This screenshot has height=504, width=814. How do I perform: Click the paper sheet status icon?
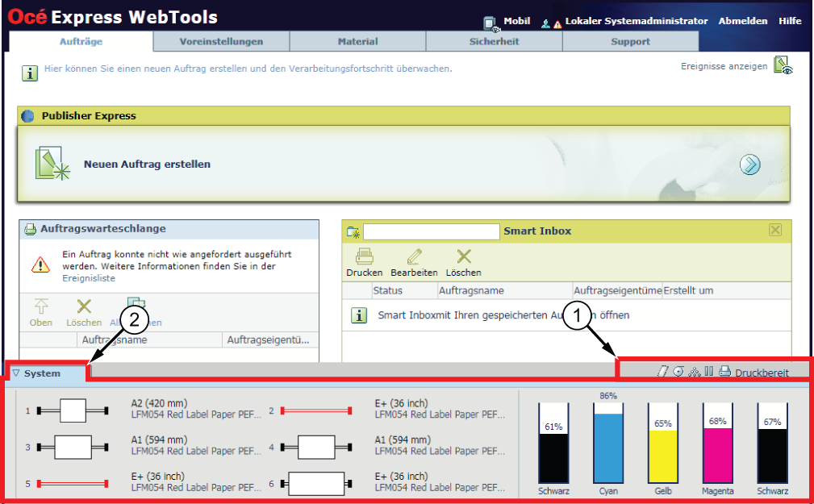[662, 372]
